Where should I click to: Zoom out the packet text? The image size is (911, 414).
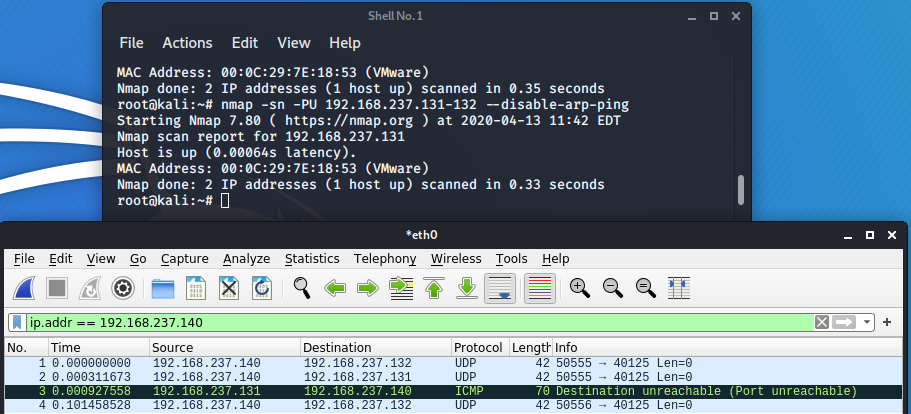click(x=613, y=288)
